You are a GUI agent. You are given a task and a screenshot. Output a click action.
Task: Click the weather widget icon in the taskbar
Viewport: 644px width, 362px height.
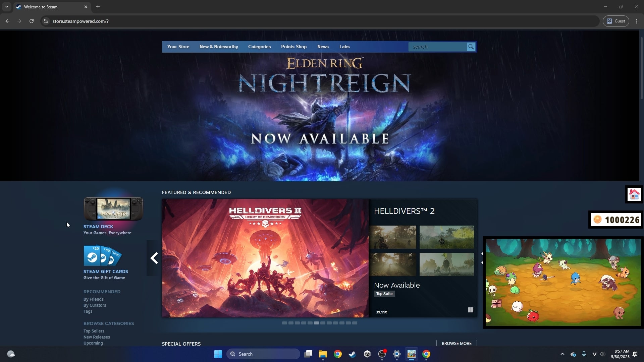point(11,354)
